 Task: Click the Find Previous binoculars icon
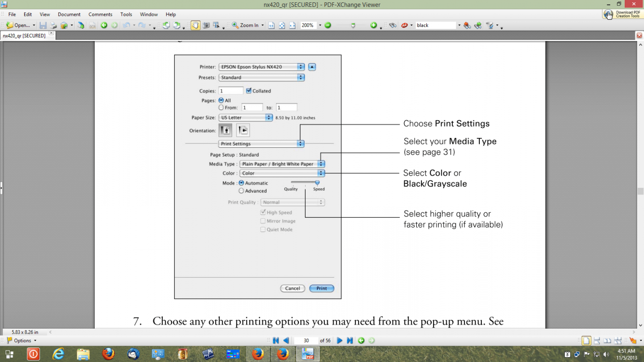click(467, 25)
